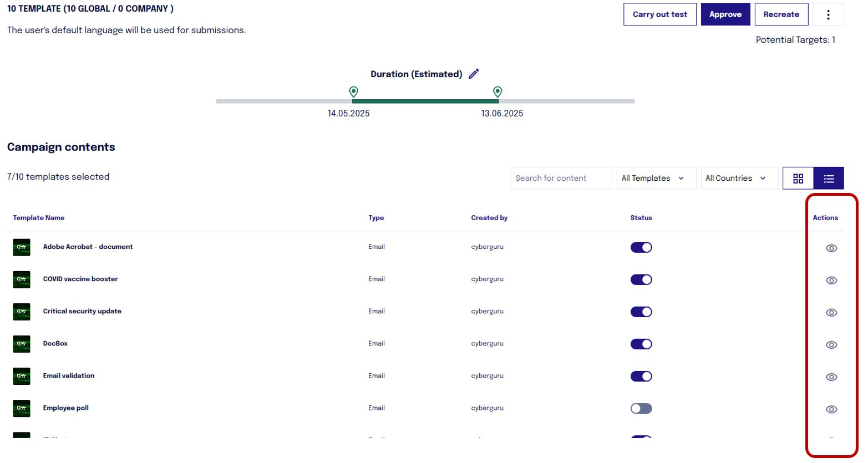The image size is (868, 463).
Task: Click the Search for content field
Action: (561, 178)
